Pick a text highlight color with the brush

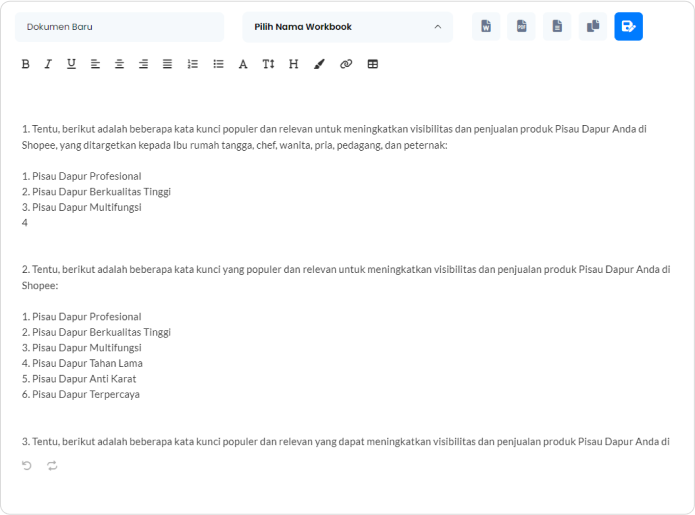click(319, 64)
